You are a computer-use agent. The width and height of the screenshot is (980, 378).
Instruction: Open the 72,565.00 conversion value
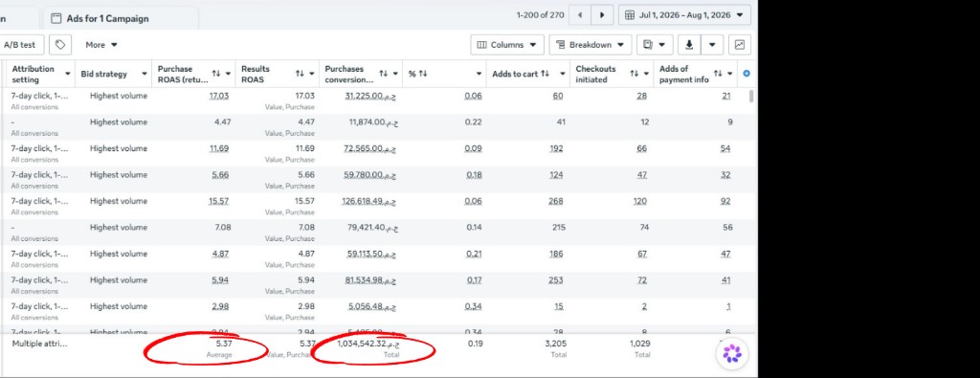click(371, 148)
